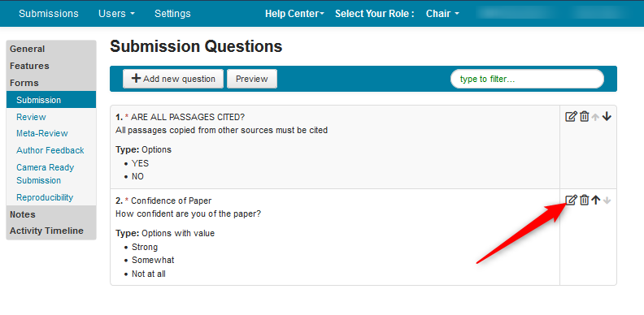Click the greyed down arrow for question 2
Image resolution: width=644 pixels, height=315 pixels.
pyautogui.click(x=607, y=201)
